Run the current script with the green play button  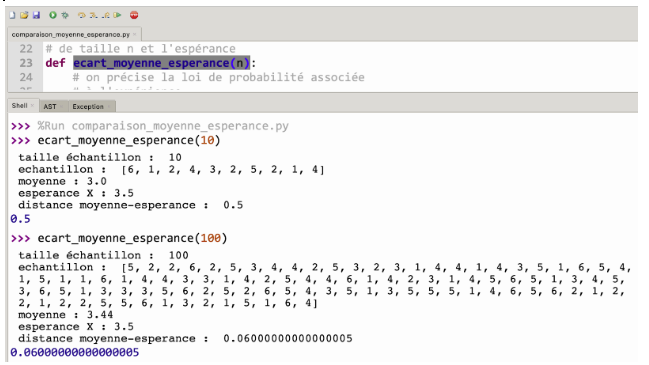point(53,15)
